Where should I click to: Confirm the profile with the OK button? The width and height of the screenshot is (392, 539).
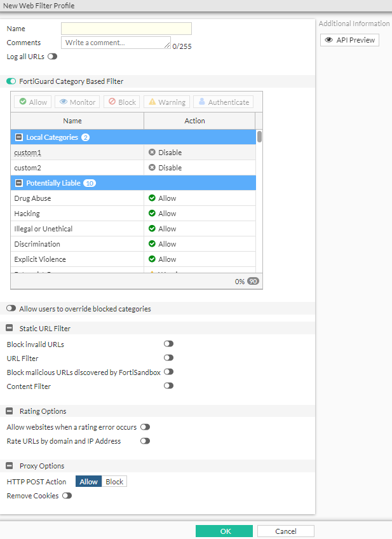224,531
